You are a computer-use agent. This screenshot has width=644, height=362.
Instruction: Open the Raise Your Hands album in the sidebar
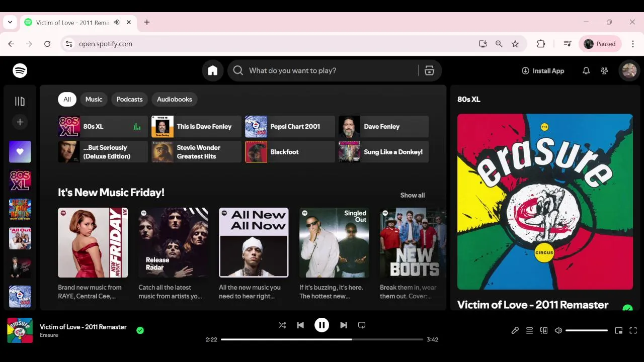point(20,210)
